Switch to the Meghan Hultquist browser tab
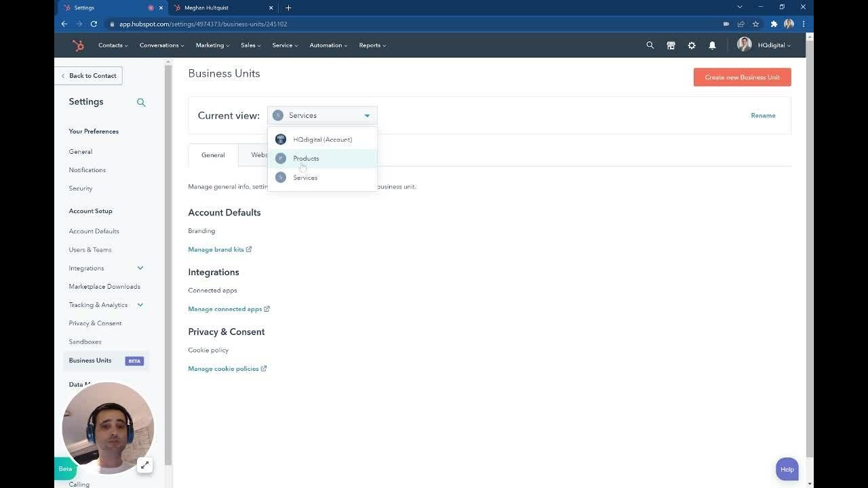Screen dimensions: 868x488 (x=223, y=7)
